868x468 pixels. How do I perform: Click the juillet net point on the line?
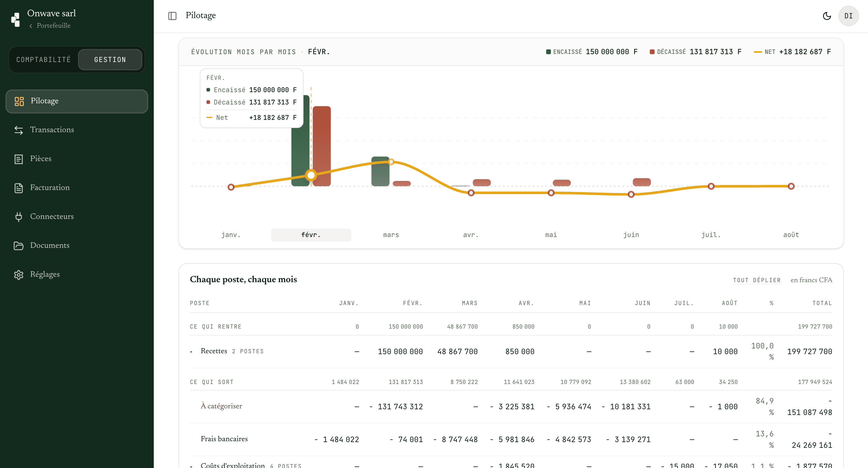(x=711, y=186)
